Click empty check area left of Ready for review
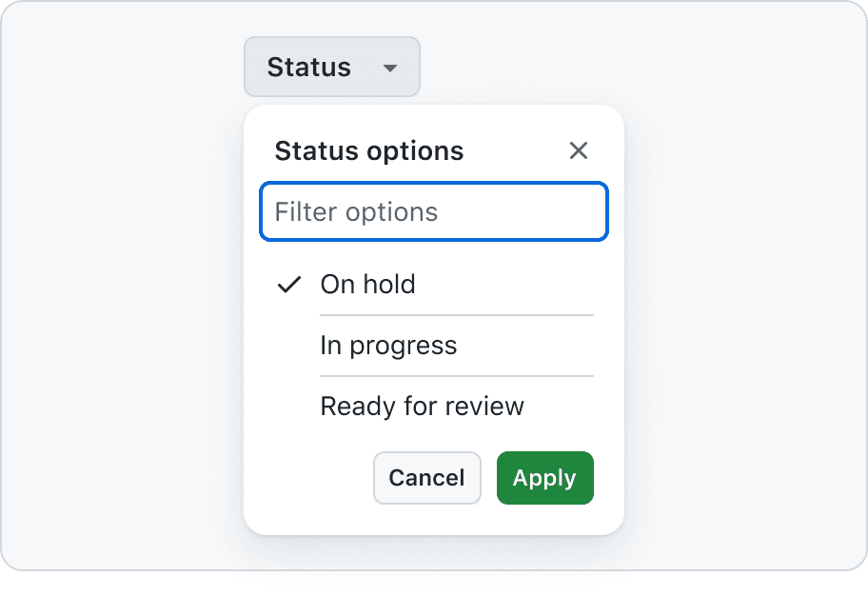The height and width of the screenshot is (596, 868). click(x=289, y=407)
